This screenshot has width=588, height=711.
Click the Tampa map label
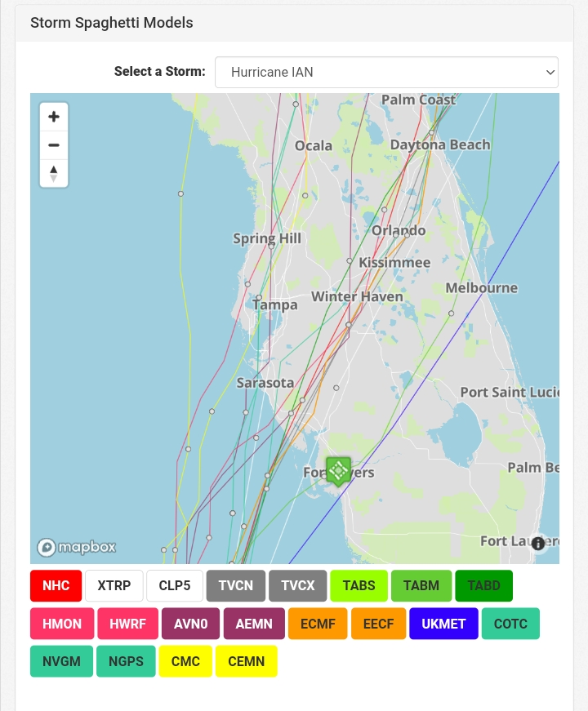tap(275, 304)
